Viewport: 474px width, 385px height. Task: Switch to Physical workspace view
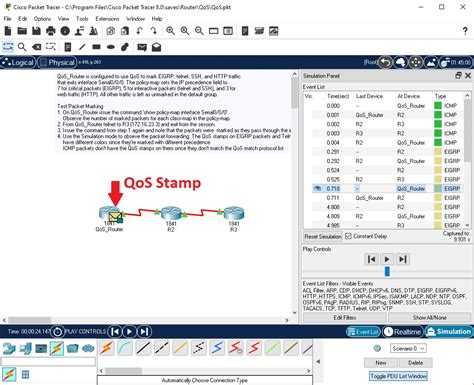(57, 62)
